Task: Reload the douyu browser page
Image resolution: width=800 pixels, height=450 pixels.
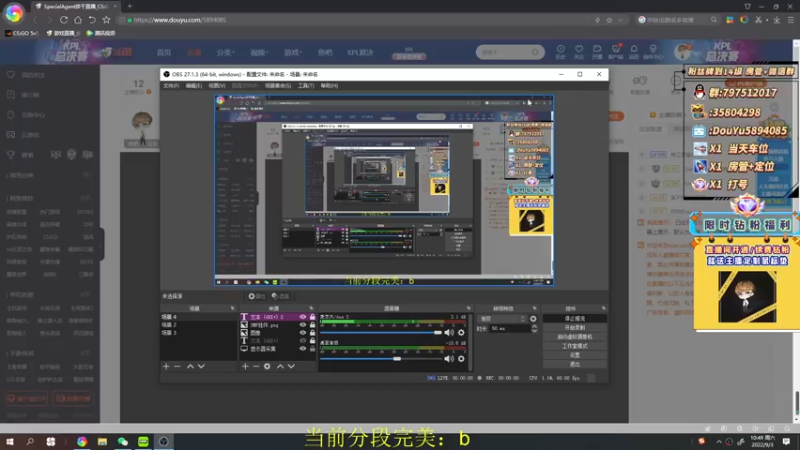Action: tap(63, 20)
